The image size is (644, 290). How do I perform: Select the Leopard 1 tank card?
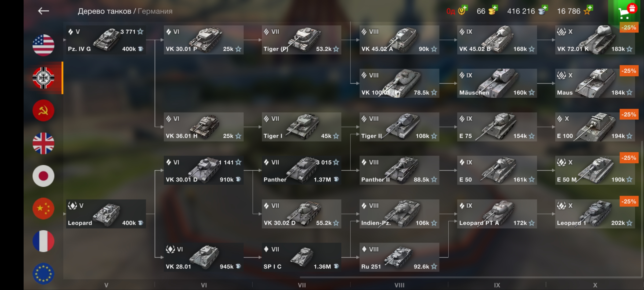click(595, 214)
